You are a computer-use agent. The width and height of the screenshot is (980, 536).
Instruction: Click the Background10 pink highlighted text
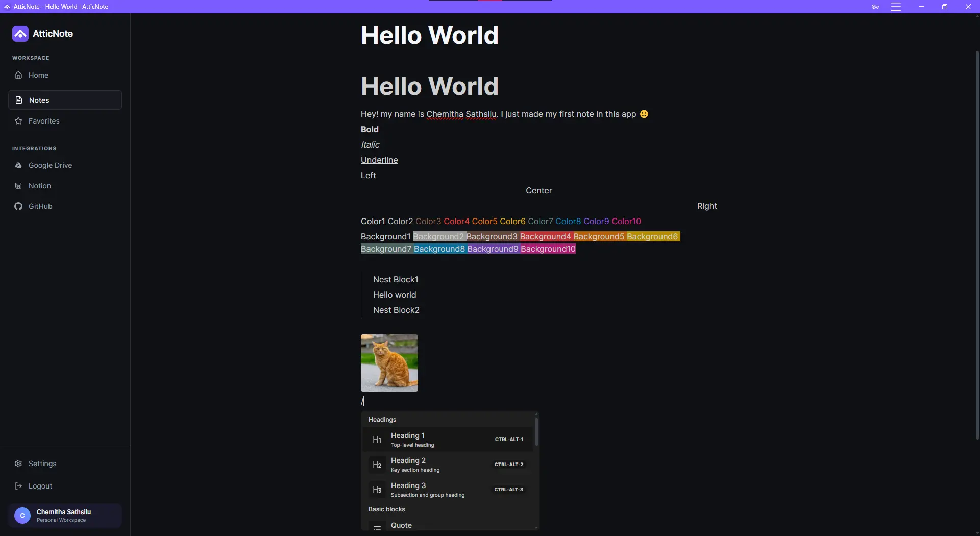pyautogui.click(x=548, y=249)
